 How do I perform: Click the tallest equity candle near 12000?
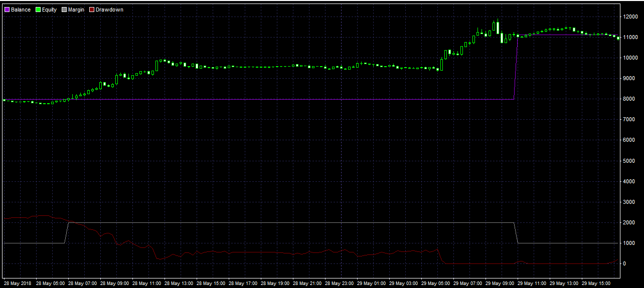pyautogui.click(x=498, y=27)
